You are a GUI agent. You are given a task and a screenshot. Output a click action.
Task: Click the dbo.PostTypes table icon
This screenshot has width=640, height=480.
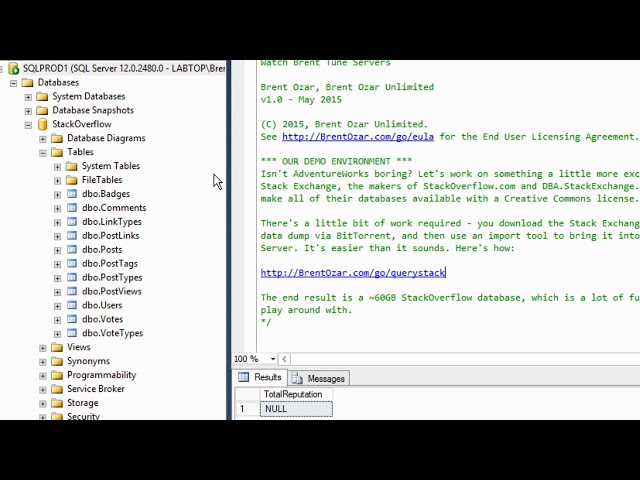(x=72, y=277)
